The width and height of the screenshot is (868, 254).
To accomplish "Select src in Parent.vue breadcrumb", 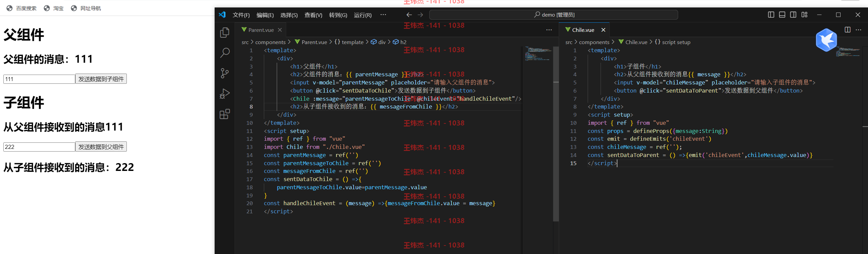I will (x=245, y=42).
